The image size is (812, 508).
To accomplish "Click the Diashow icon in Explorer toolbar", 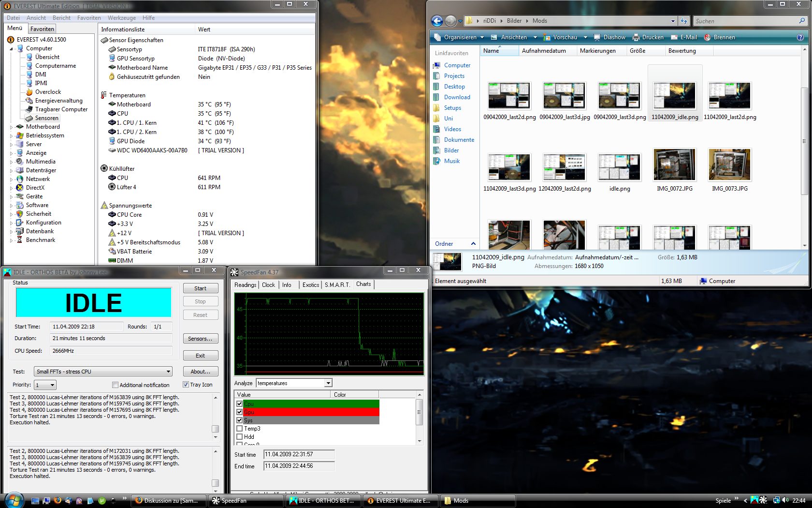I will pyautogui.click(x=597, y=37).
